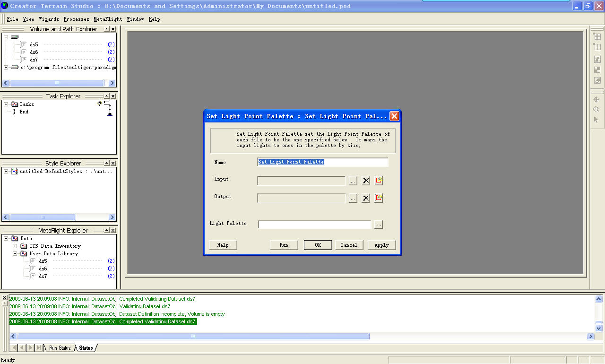Click the diagonal-line tile icon in right toolbar
605x364 pixels.
[x=597, y=59]
